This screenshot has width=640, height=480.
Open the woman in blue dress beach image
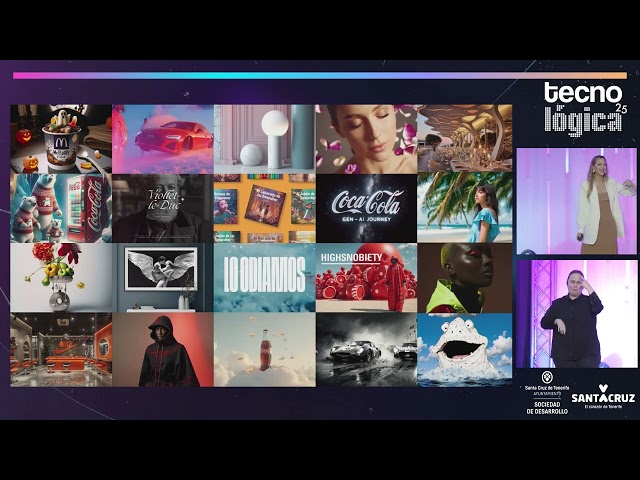464,207
